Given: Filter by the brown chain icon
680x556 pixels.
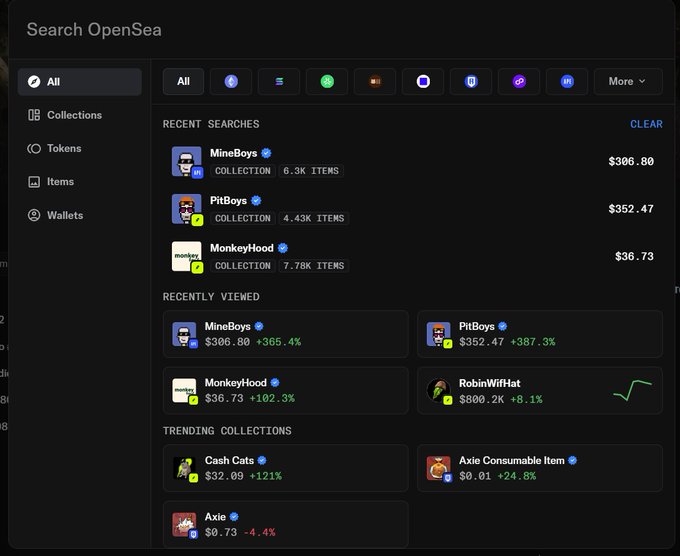Looking at the screenshot, I should [375, 82].
